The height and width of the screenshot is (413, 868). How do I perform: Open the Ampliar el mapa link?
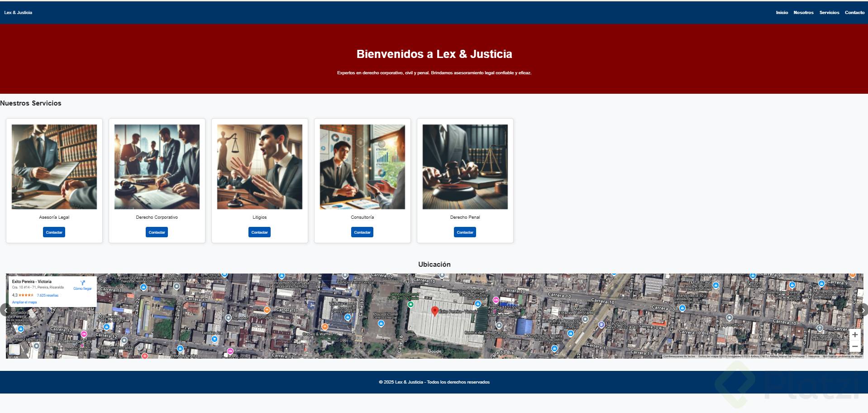(24, 303)
